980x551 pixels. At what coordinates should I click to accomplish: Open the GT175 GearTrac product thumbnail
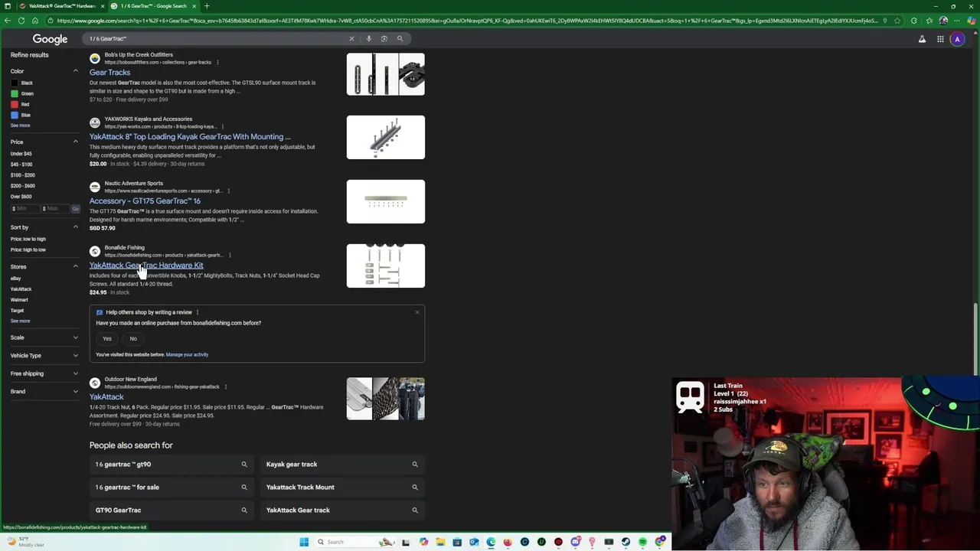(x=385, y=201)
